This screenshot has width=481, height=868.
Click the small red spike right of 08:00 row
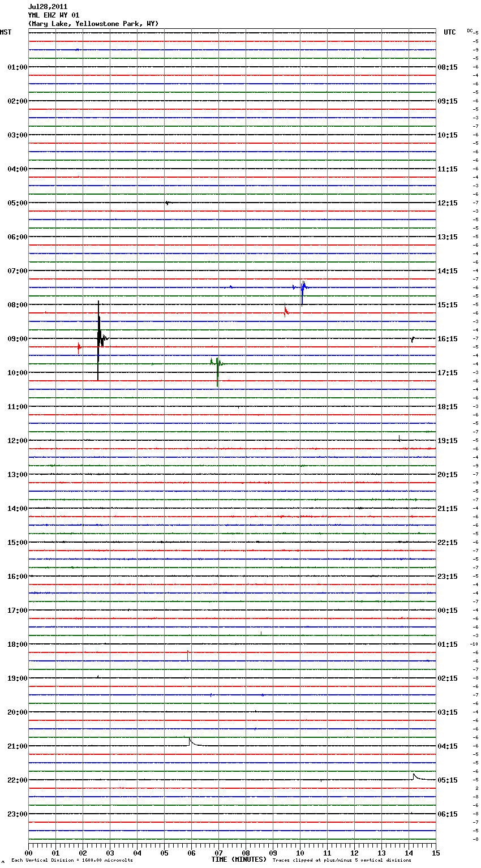[285, 311]
